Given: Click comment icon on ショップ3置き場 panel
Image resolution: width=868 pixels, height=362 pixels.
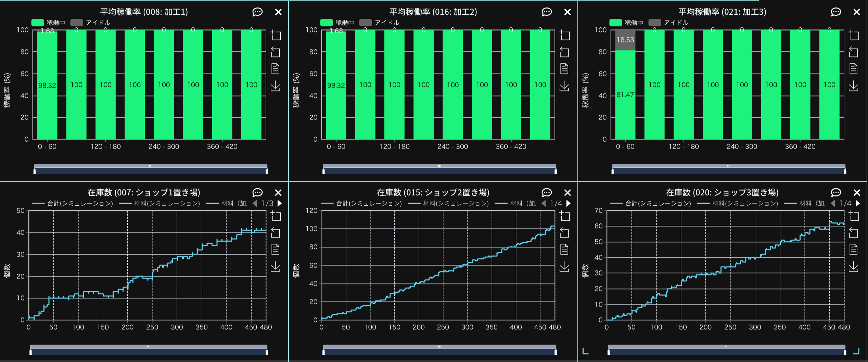Looking at the screenshot, I should (x=836, y=193).
